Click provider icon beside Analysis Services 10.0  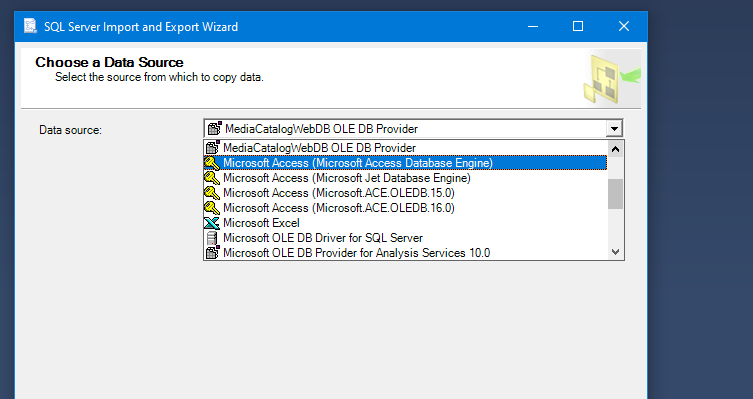(x=212, y=252)
